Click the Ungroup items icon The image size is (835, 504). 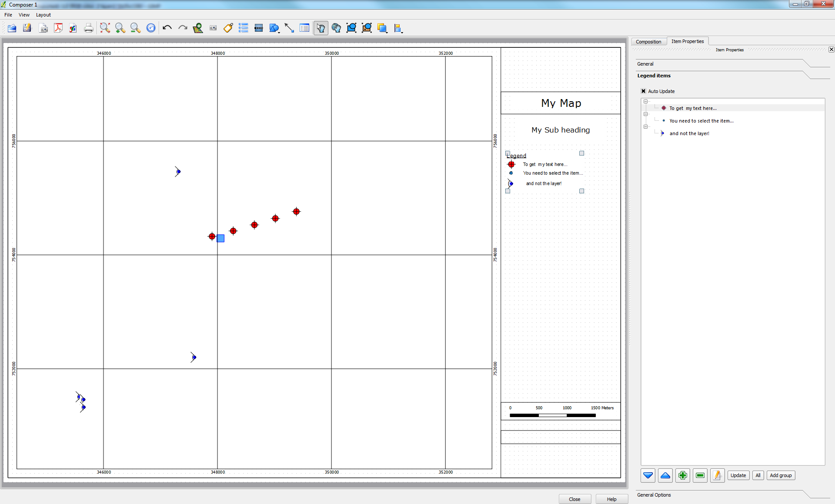[x=367, y=28]
